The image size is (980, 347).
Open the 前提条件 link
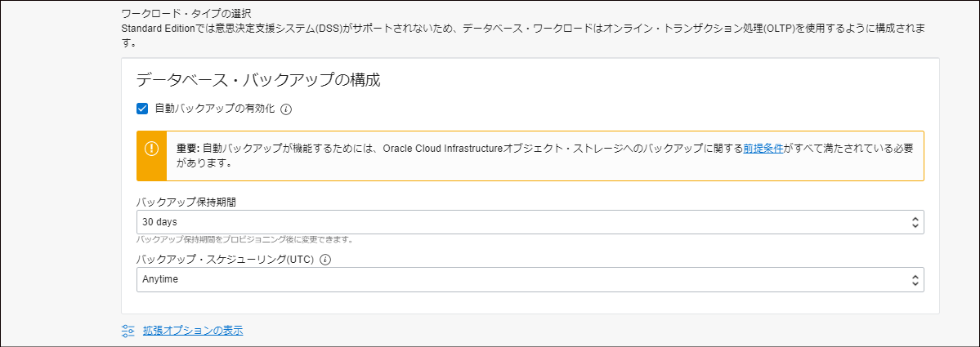(763, 149)
